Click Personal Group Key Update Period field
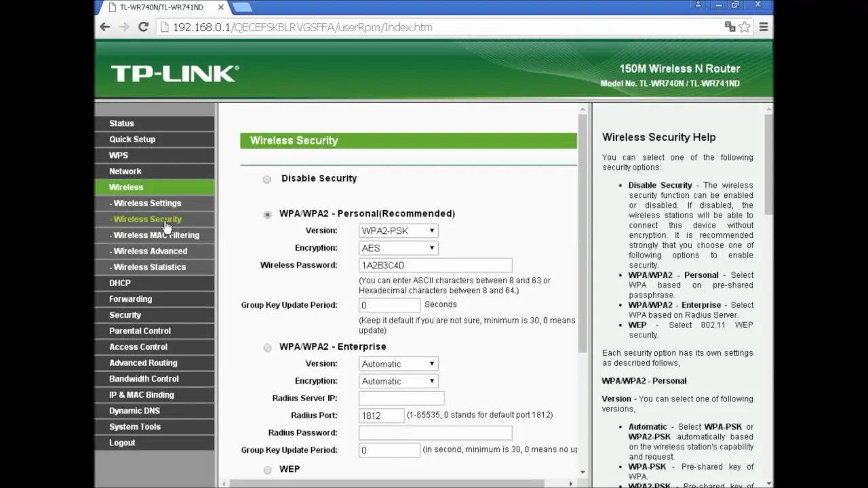 [x=389, y=306]
